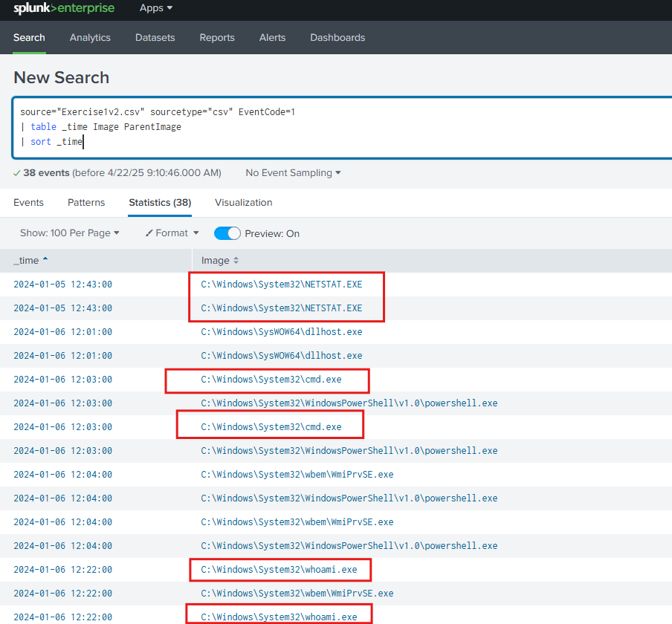Click the Splunk enterprise logo
Screen dimensions: 672x624
tap(64, 9)
